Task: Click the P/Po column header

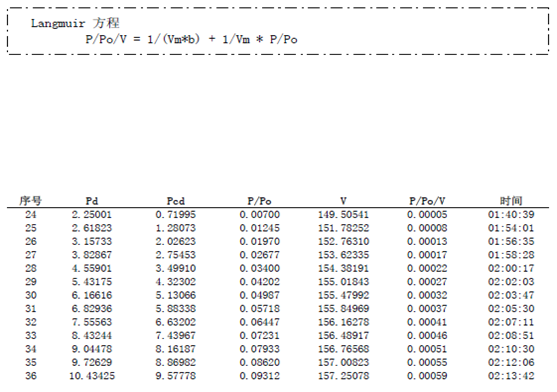Action: [259, 201]
